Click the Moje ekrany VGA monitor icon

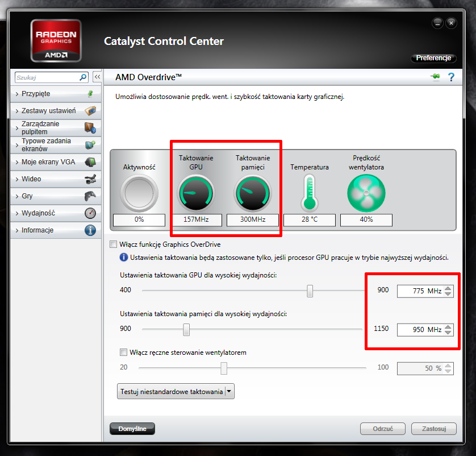coord(90,162)
